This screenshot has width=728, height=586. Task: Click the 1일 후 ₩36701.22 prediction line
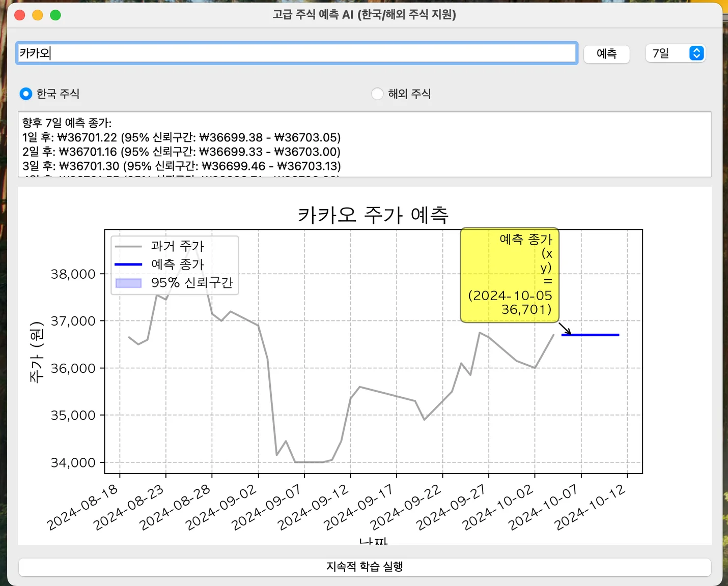181,137
